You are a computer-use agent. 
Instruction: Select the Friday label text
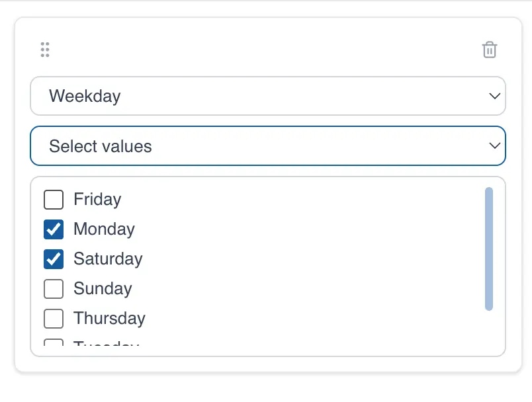tap(96, 199)
